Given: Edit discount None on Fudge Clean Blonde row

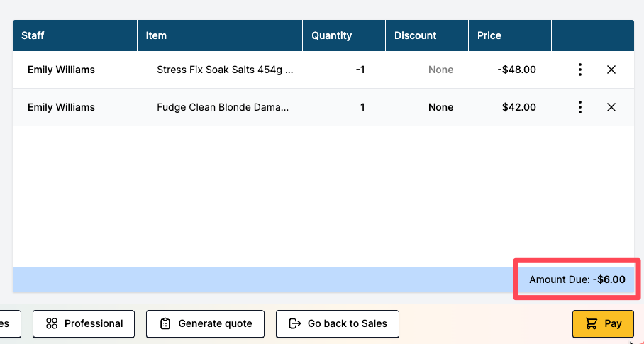Looking at the screenshot, I should click(440, 107).
